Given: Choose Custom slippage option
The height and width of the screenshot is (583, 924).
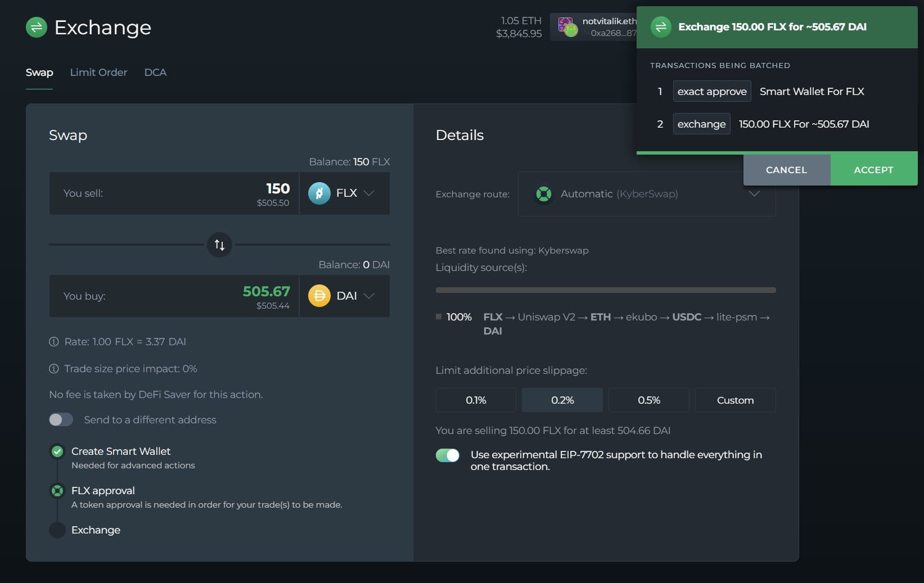Looking at the screenshot, I should point(736,400).
